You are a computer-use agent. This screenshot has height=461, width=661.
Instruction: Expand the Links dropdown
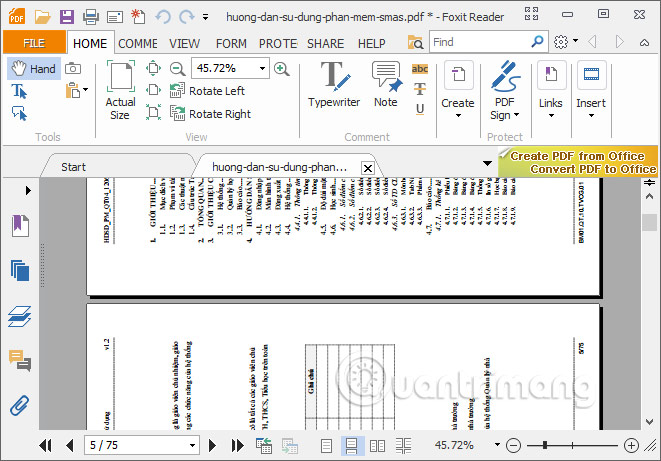(x=551, y=115)
